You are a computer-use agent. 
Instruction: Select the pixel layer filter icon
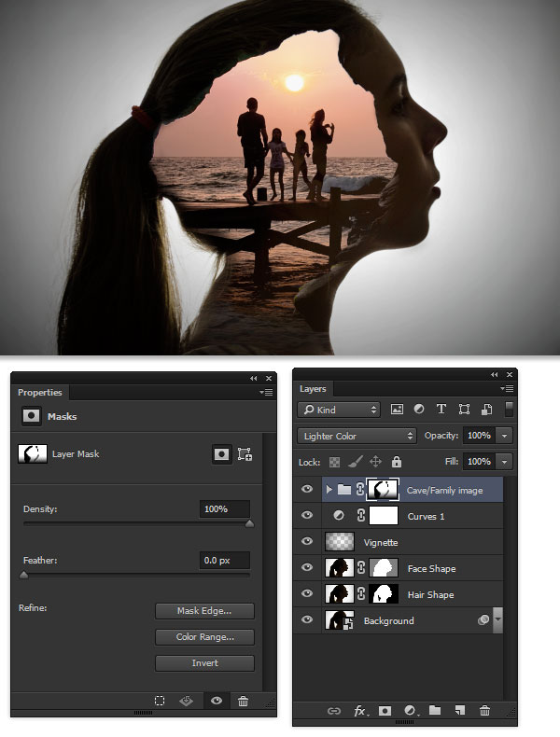tap(397, 410)
